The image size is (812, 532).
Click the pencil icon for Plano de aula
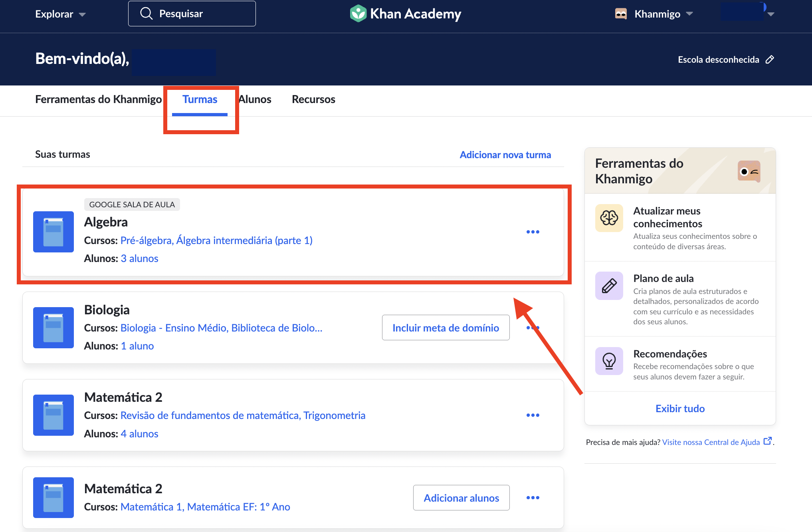pos(609,286)
